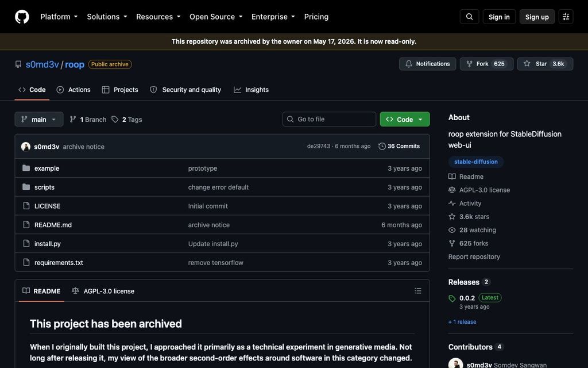Click the + 1 release link
This screenshot has width=588, height=368.
pyautogui.click(x=462, y=322)
